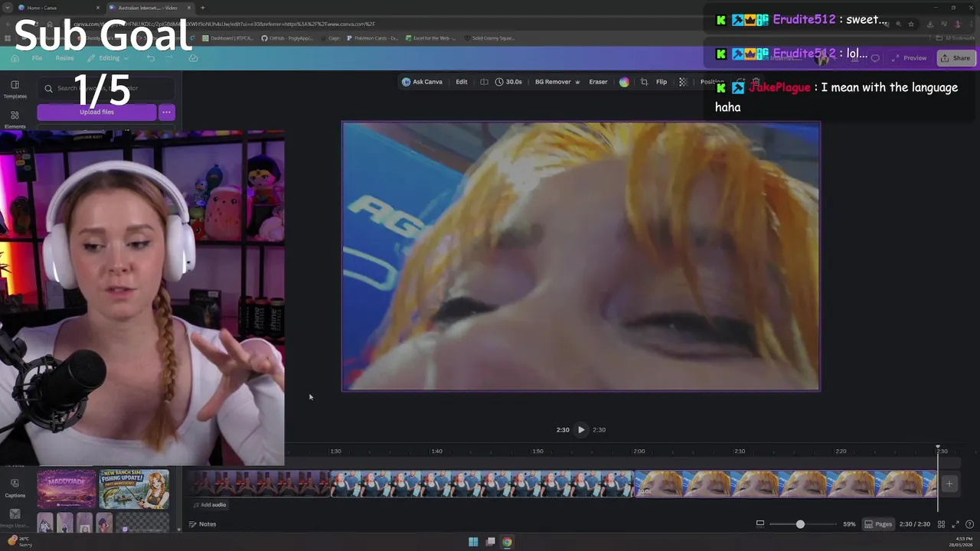Image resolution: width=980 pixels, height=551 pixels.
Task: Open the transparency checkerboard tool
Action: 683,82
